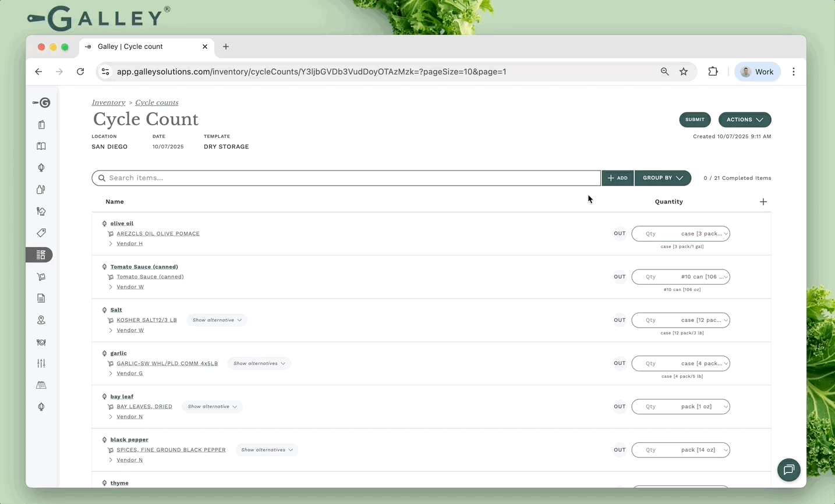This screenshot has width=835, height=504.
Task: Open the map pin locations icon
Action: [41, 320]
